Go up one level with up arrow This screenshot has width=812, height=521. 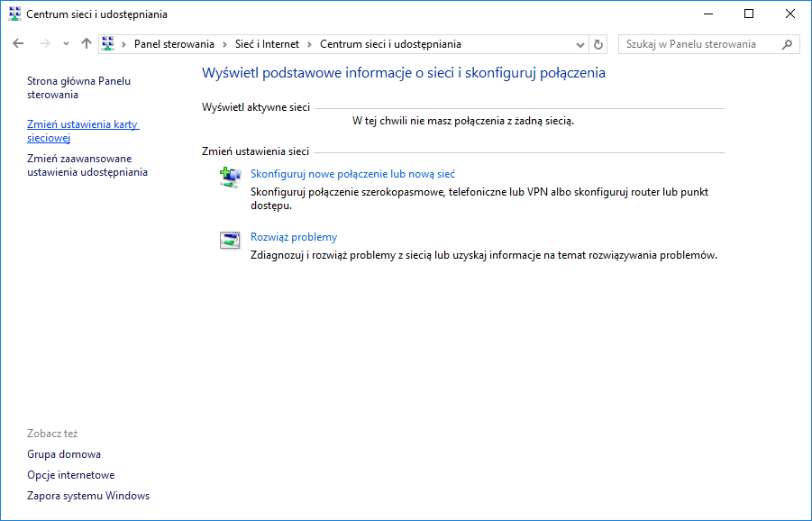tap(87, 44)
